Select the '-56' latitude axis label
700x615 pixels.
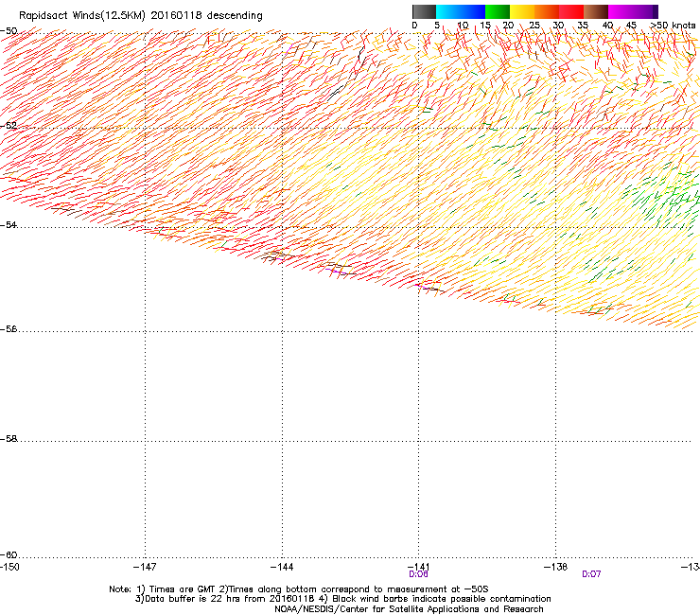click(9, 329)
